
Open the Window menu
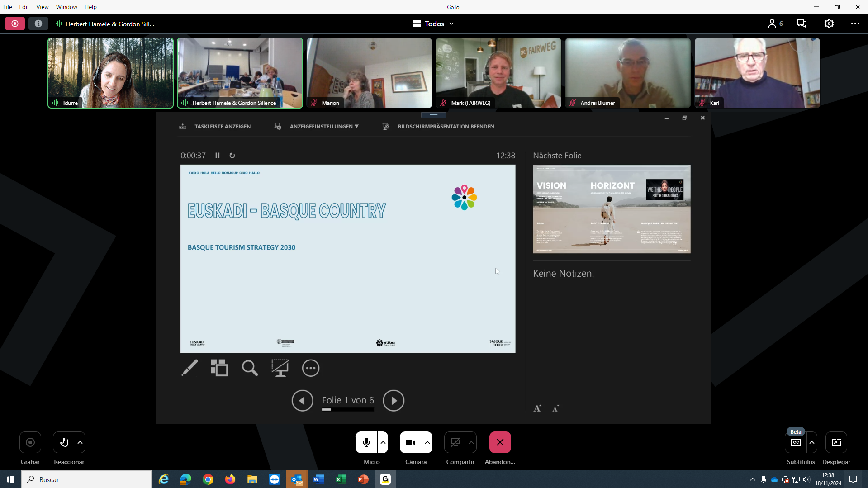pos(66,7)
